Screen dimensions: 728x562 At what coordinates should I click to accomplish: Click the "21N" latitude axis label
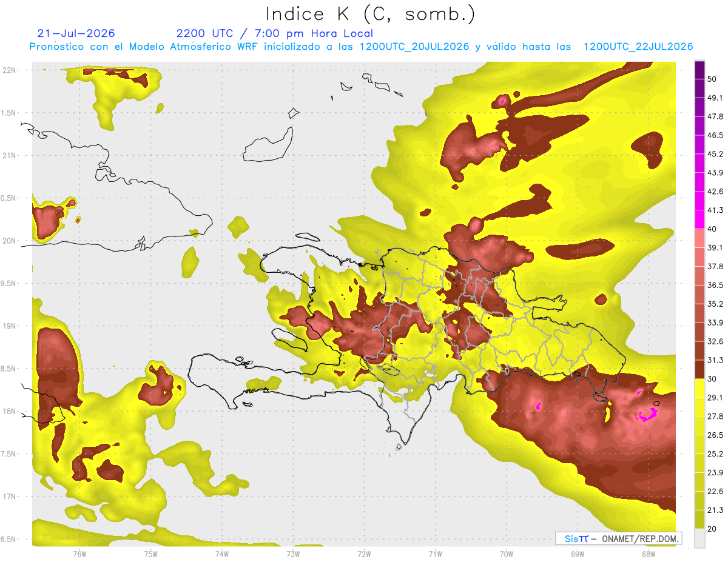(10, 155)
